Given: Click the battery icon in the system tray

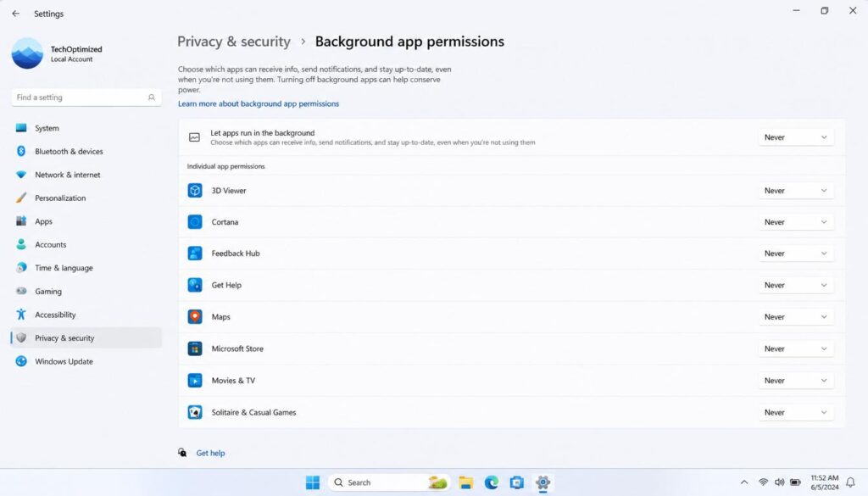Looking at the screenshot, I should (x=795, y=482).
